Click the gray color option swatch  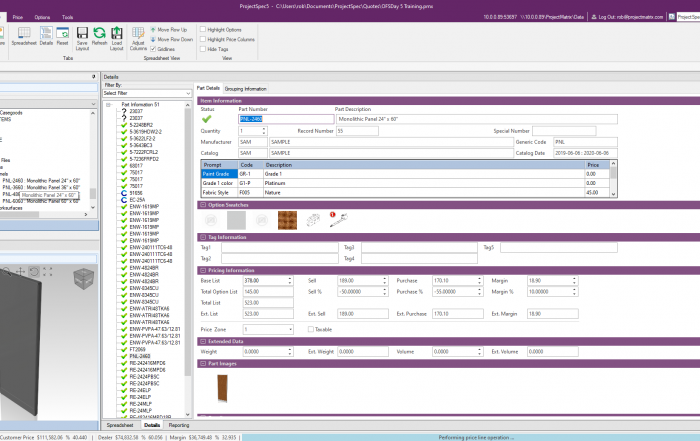click(x=236, y=220)
